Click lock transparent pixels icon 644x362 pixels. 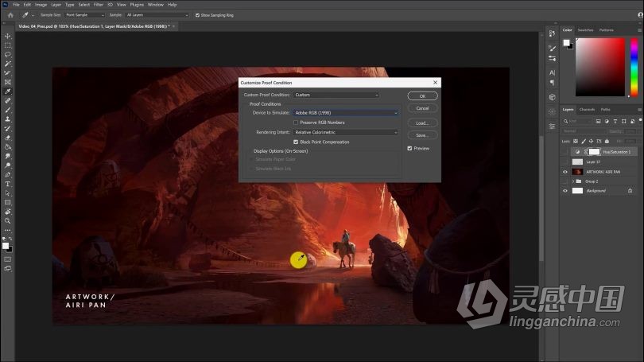pyautogui.click(x=576, y=142)
